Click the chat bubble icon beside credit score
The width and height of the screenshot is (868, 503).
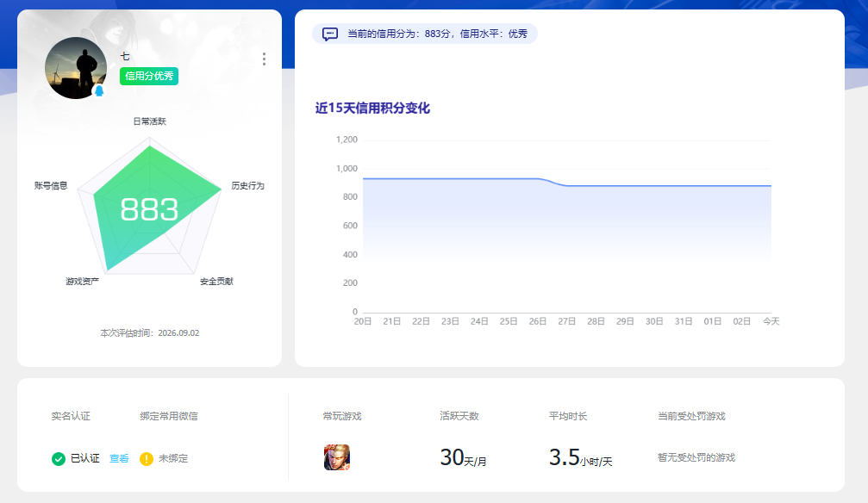330,34
